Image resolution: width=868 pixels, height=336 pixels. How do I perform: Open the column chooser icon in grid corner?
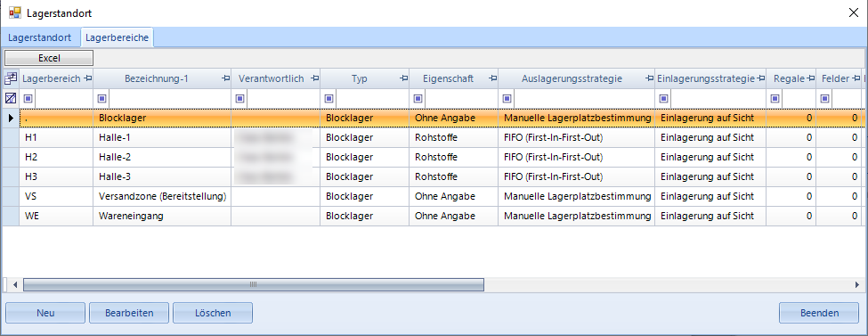coord(11,78)
